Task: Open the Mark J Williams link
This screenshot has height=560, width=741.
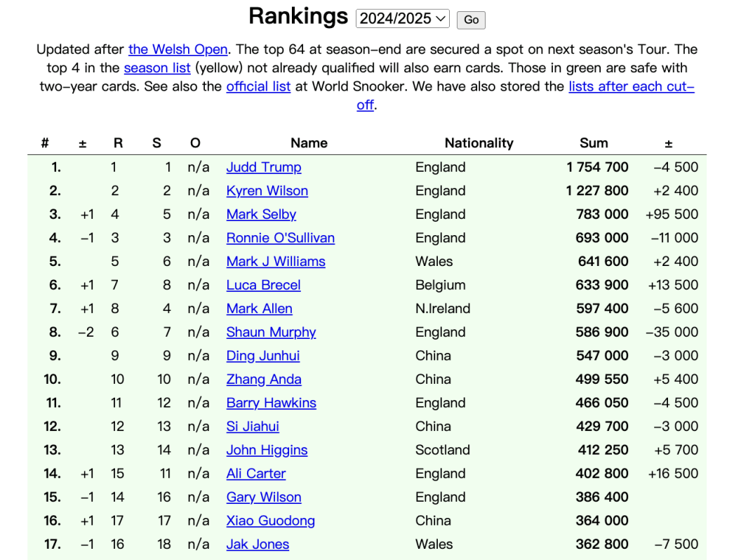Action: click(x=276, y=262)
